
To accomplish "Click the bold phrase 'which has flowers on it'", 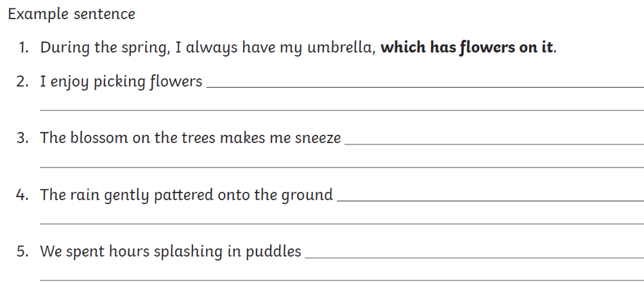I will [467, 47].
